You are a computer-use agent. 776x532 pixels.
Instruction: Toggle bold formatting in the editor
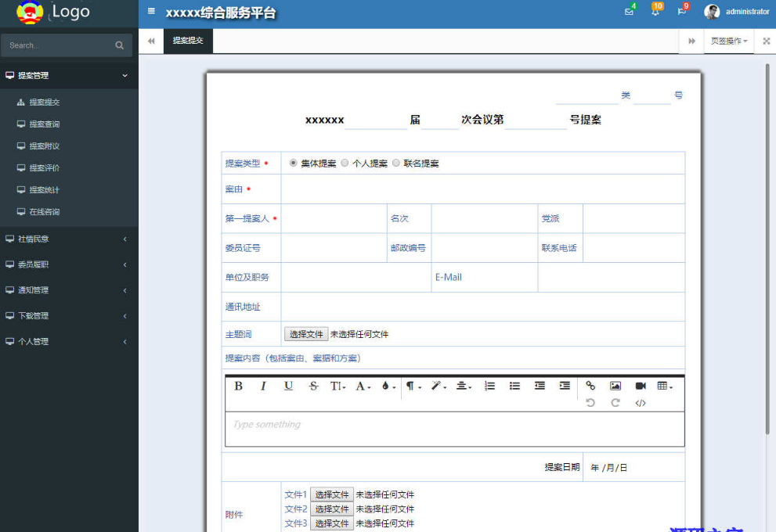pyautogui.click(x=239, y=386)
